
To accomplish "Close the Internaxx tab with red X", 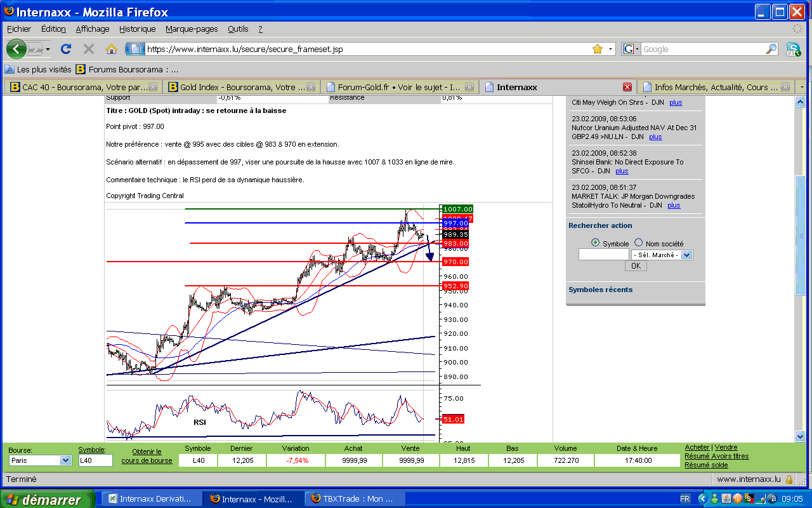I will (x=627, y=87).
